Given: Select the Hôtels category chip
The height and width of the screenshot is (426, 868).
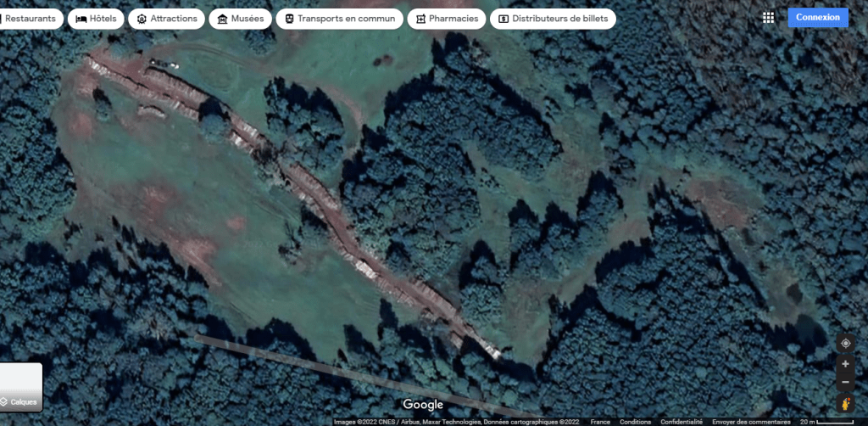Looking at the screenshot, I should click(x=96, y=19).
